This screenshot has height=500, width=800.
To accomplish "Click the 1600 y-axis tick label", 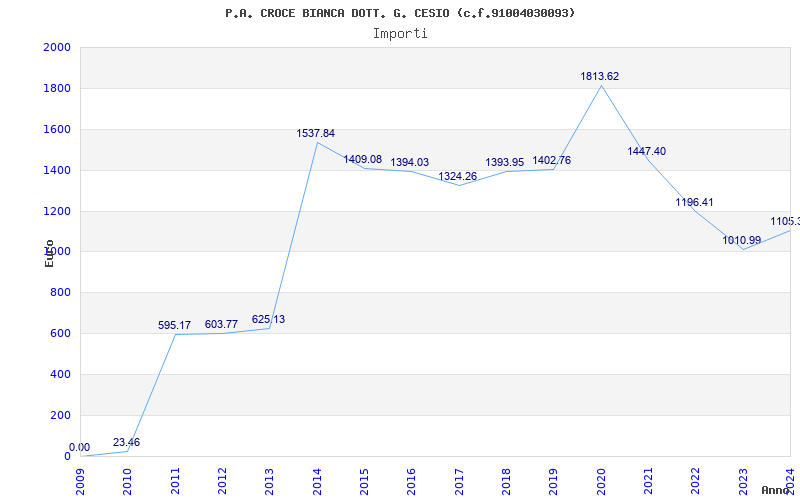I will click(57, 129).
